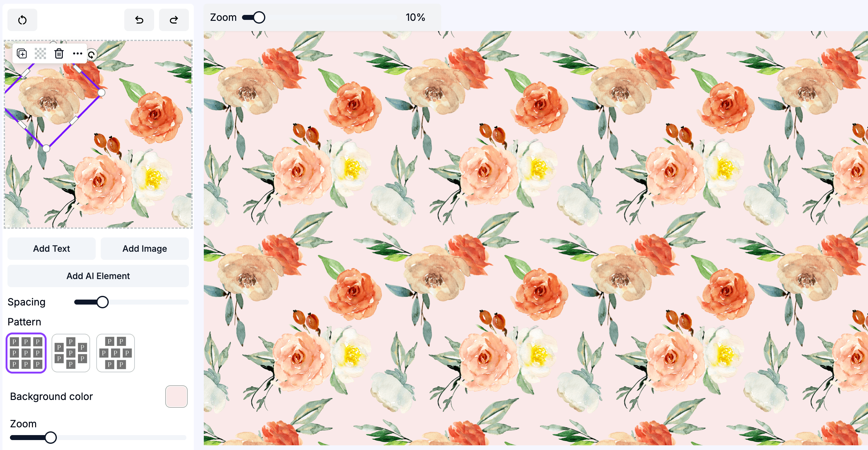Duplicate the selected element

click(22, 53)
